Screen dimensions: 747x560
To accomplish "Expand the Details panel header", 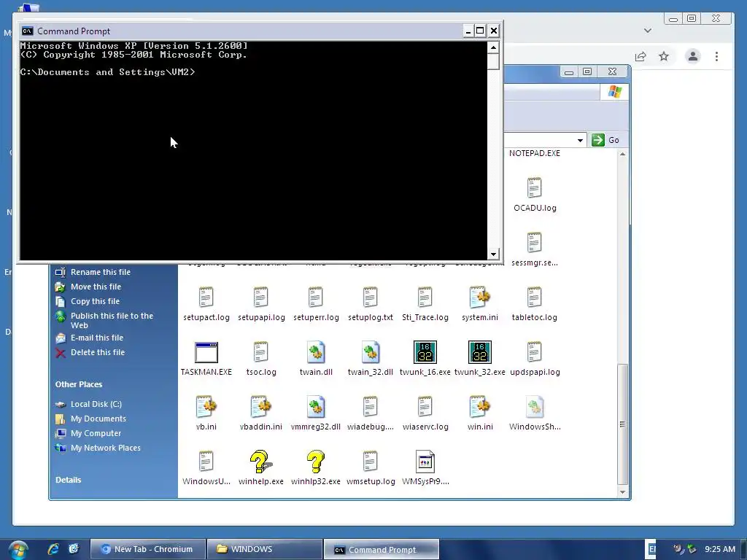I will pos(68,480).
